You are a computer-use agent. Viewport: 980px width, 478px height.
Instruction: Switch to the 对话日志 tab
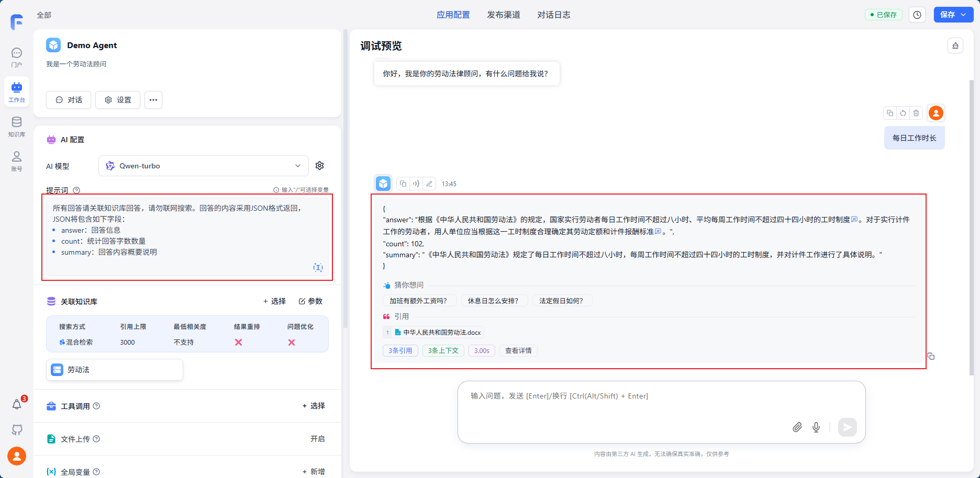[x=553, y=15]
